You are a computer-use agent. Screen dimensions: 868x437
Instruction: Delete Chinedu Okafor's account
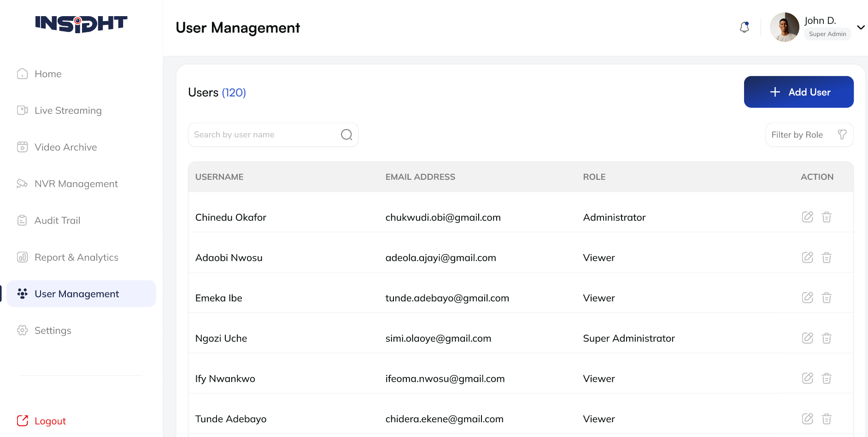tap(827, 217)
